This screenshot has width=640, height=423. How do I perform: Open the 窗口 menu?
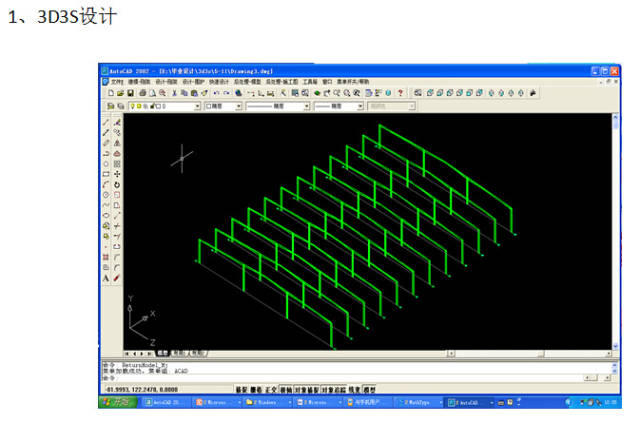(327, 82)
